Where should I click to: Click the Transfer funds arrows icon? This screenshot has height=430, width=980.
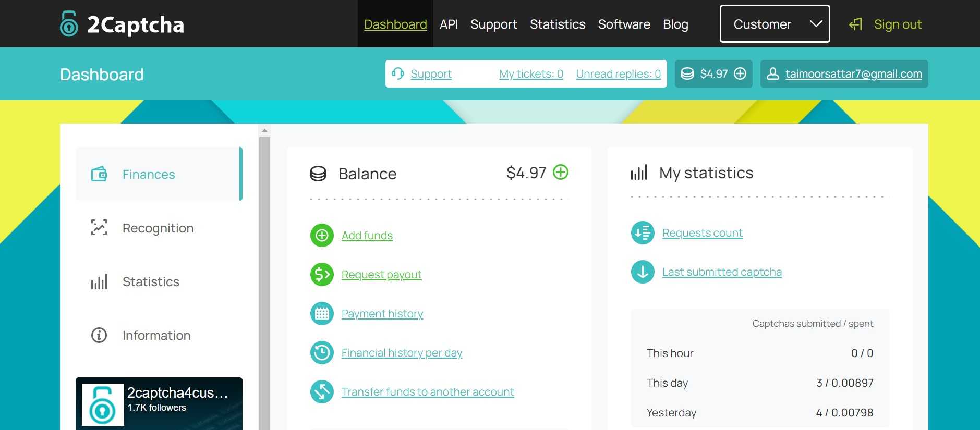point(322,391)
